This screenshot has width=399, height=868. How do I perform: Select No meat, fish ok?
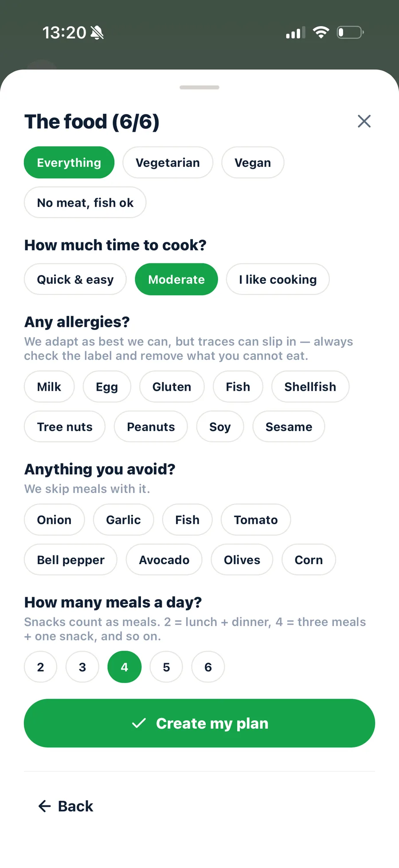click(x=85, y=202)
